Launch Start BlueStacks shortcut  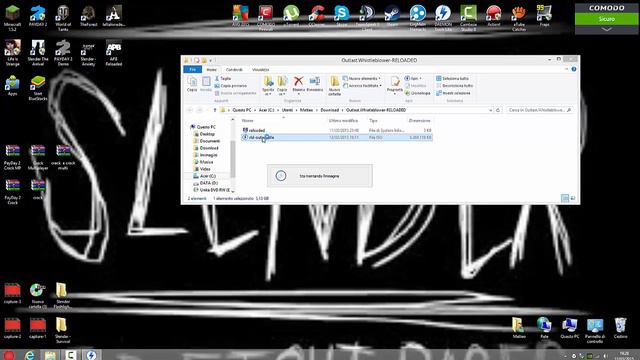coord(38,87)
